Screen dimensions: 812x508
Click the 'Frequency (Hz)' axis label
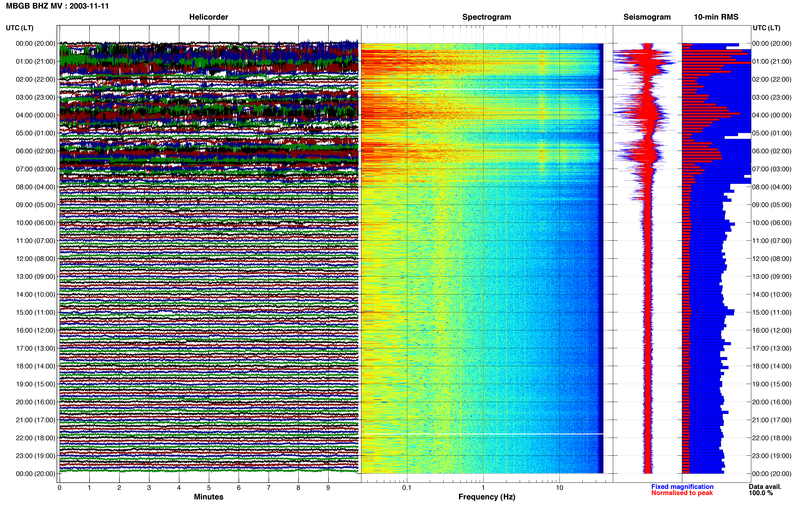coord(487,497)
